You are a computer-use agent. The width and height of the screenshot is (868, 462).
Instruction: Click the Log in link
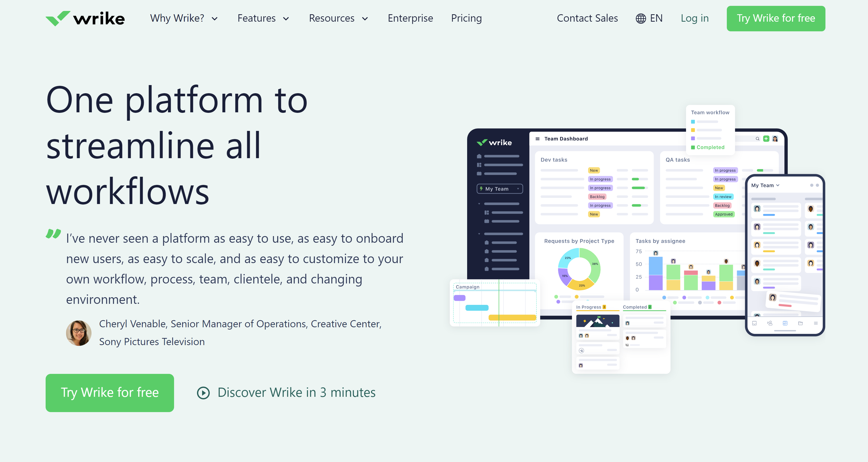point(694,18)
